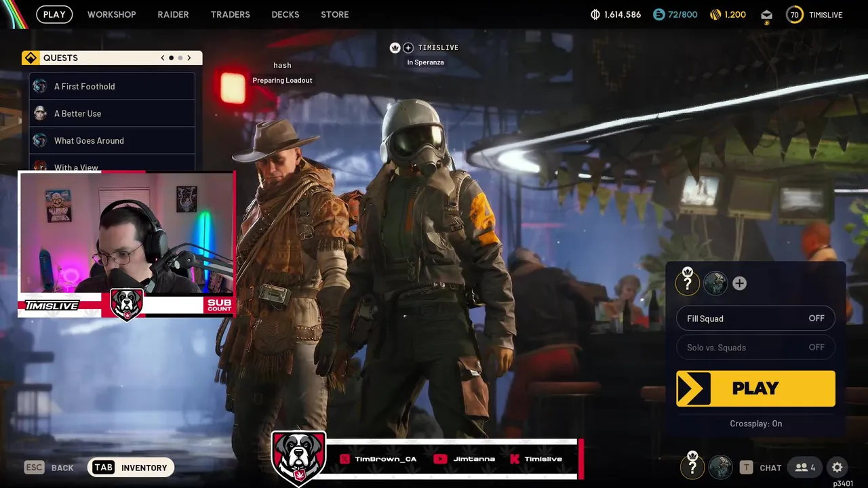Click the TimBrown_CA social handle
Viewport: 868px width, 488px height.
[x=385, y=459]
